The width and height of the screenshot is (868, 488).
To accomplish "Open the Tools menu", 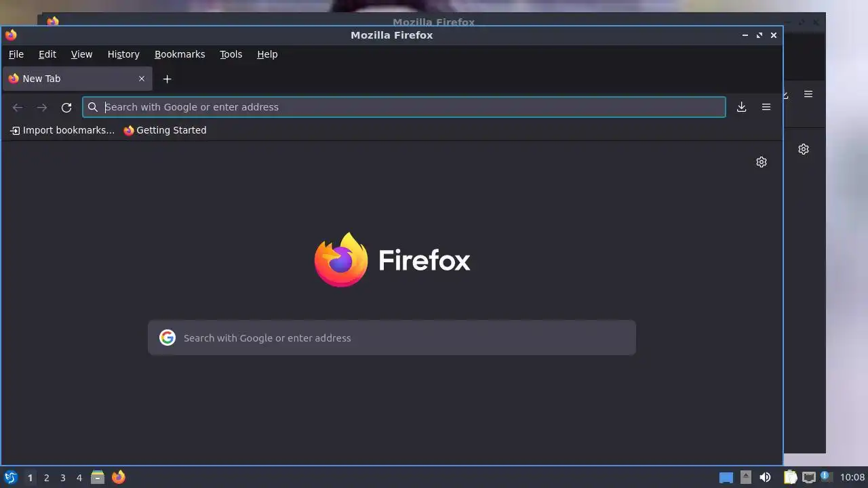I will (231, 54).
